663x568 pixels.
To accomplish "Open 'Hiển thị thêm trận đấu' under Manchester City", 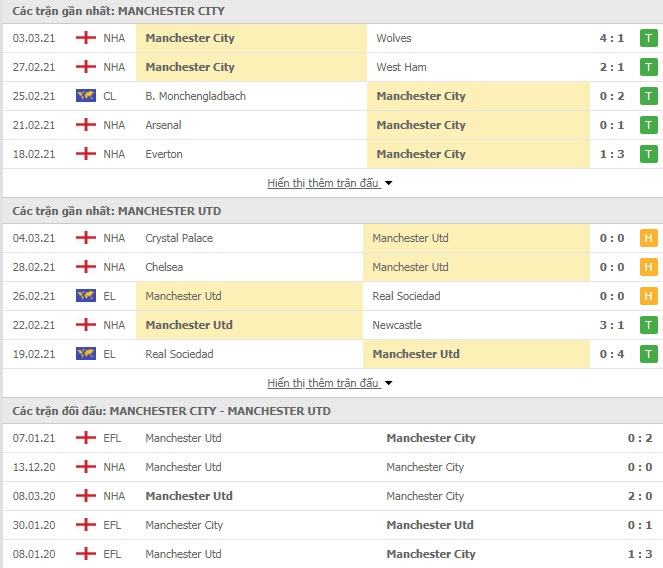I will pos(323,183).
